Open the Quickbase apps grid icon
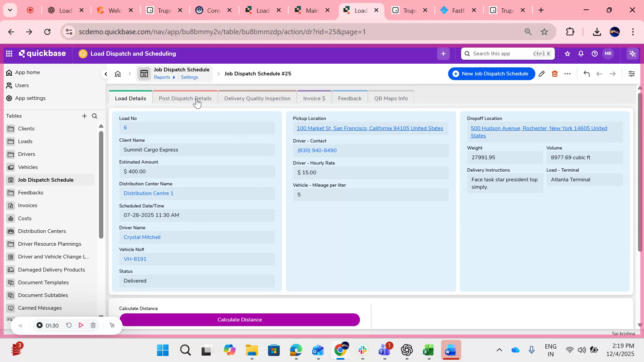Viewport: 644px width, 362px height. (9, 53)
